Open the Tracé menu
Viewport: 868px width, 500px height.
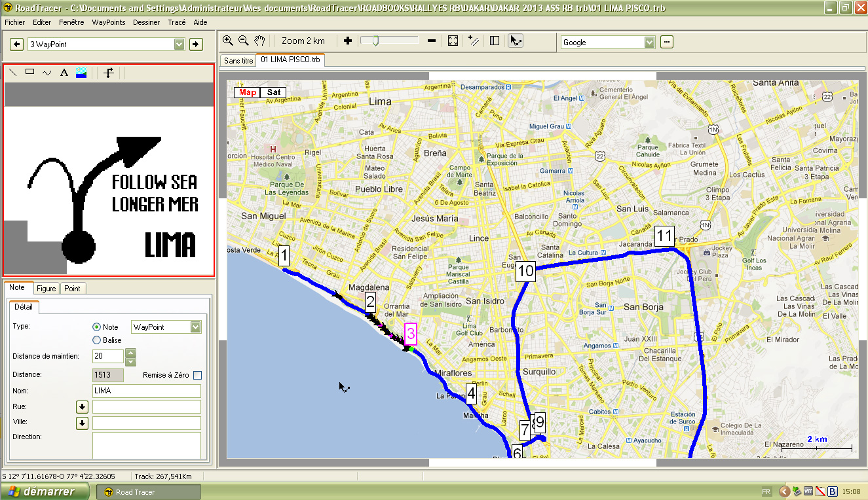click(x=177, y=22)
